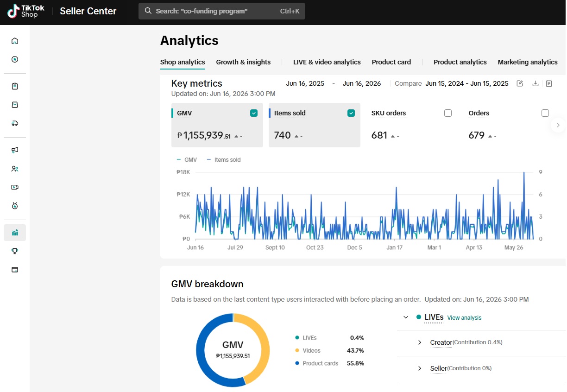Open the Marketing megaphone icon in the sidebar
The image size is (567, 392).
click(x=15, y=150)
